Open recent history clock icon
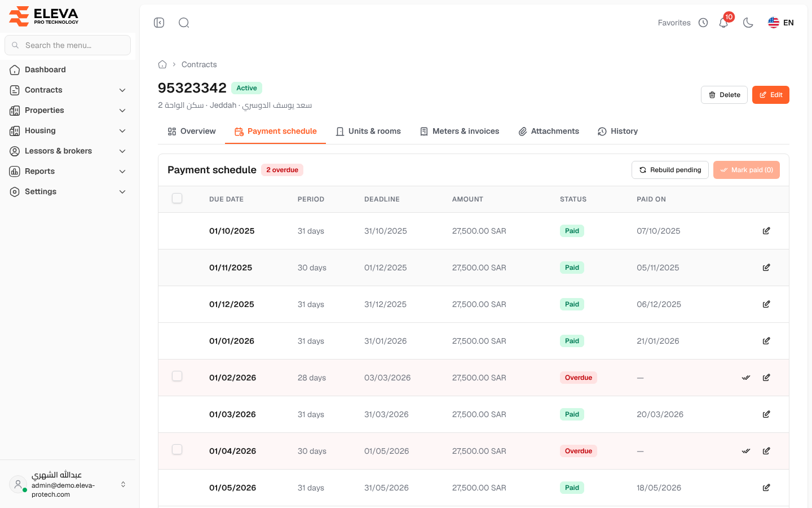This screenshot has height=508, width=812. (703, 23)
